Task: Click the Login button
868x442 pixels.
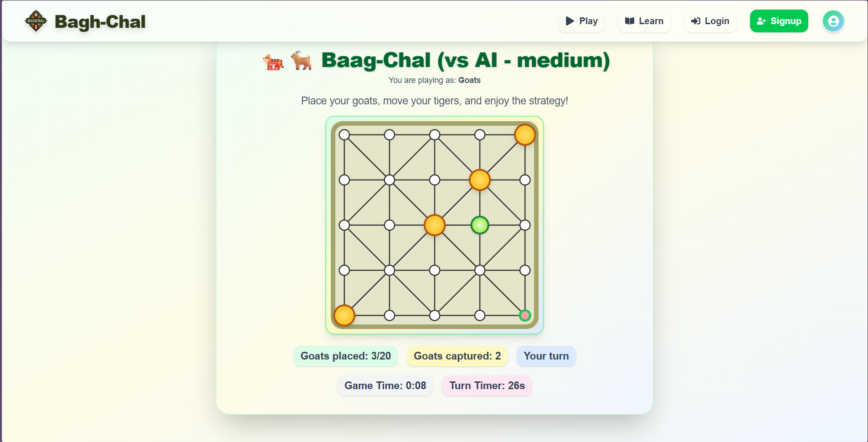Action: [x=710, y=21]
